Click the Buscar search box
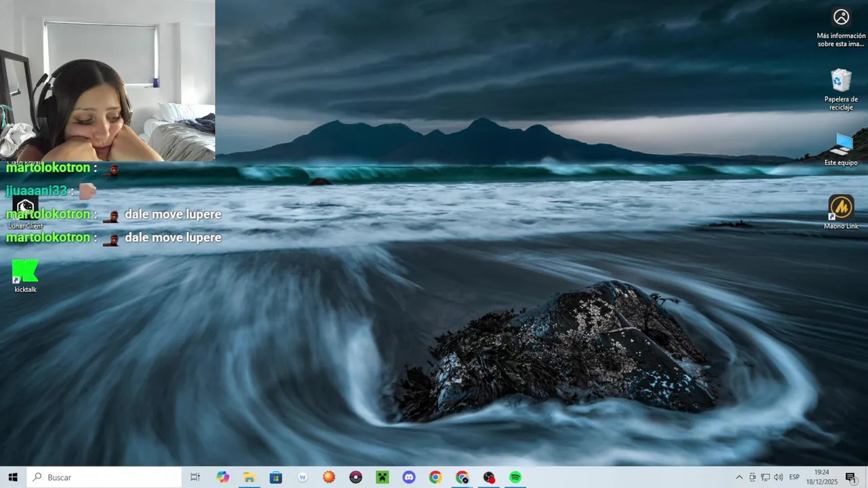This screenshot has height=488, width=868. click(x=104, y=477)
